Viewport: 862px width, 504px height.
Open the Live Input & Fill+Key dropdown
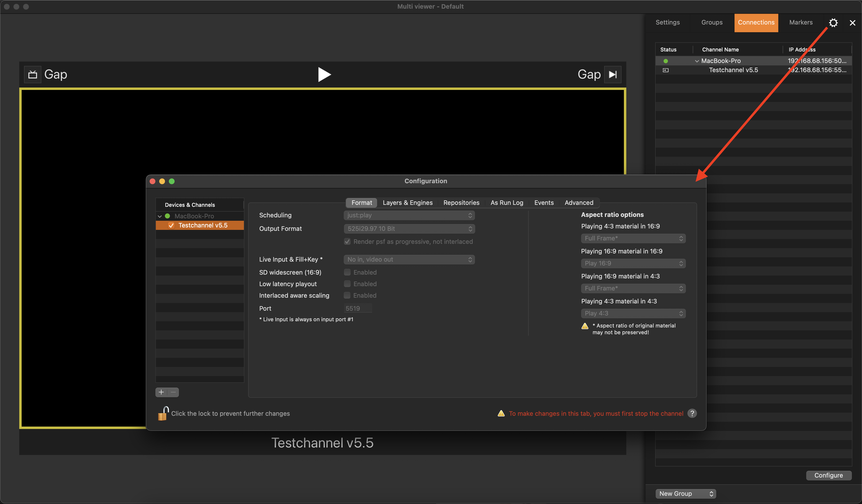click(409, 259)
